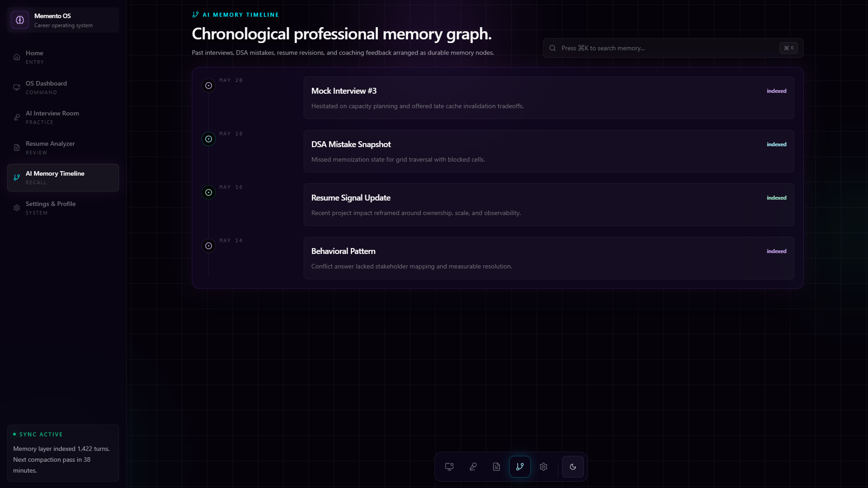Image resolution: width=868 pixels, height=488 pixels.
Task: Select AI Memory Timeline menu item
Action: [x=63, y=177]
